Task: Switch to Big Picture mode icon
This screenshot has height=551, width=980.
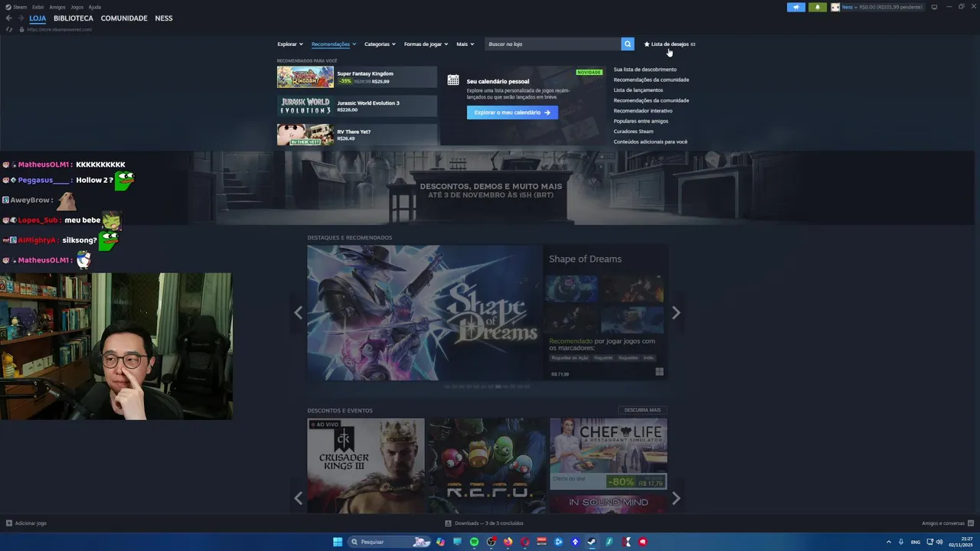Action: pyautogui.click(x=934, y=7)
